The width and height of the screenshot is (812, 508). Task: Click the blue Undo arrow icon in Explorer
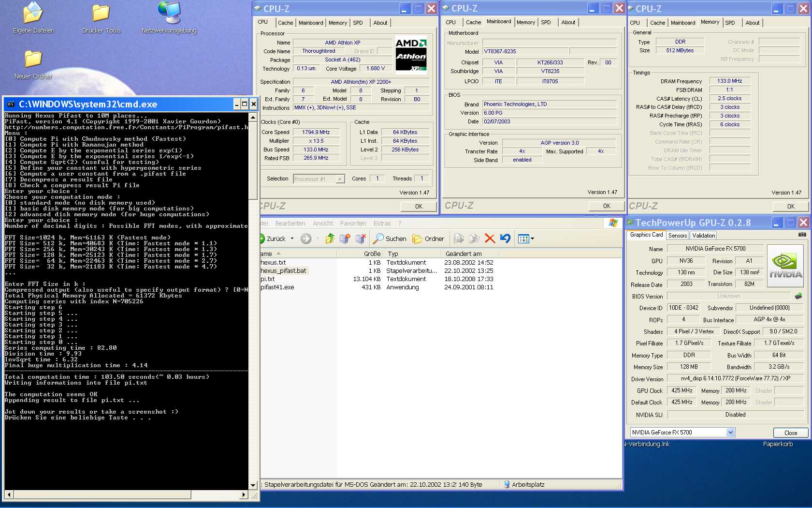pos(505,239)
